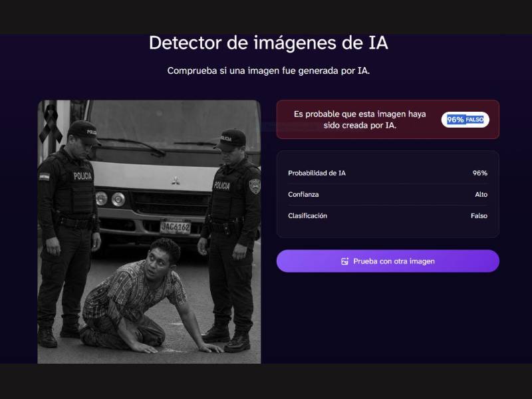Click the image icon in the purple button

[x=344, y=261]
